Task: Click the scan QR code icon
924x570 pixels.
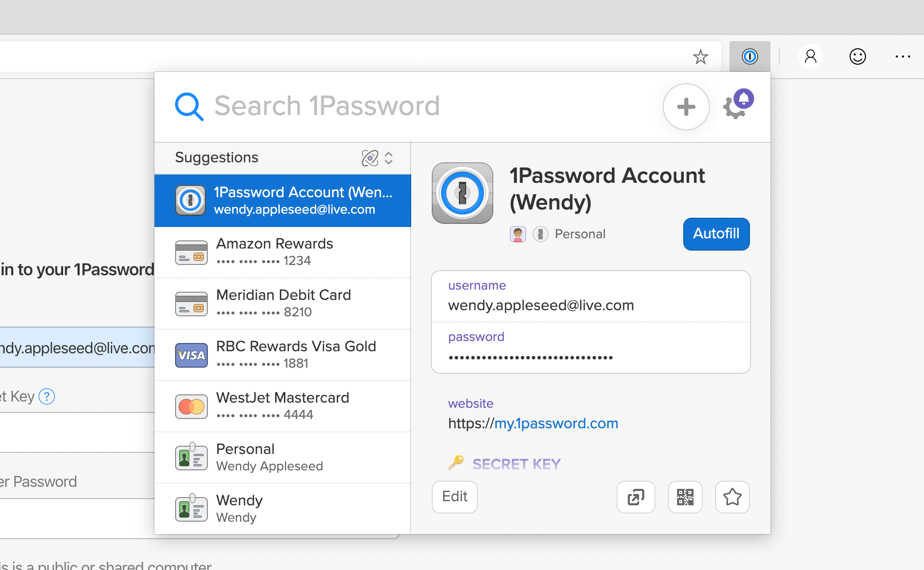Action: point(685,497)
